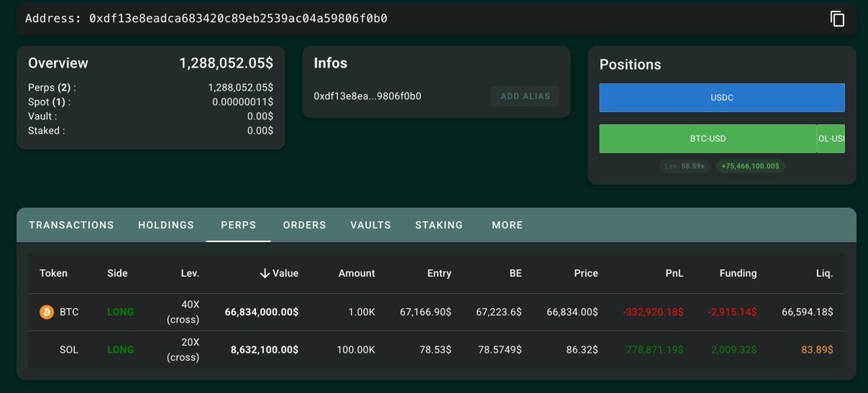Screen dimensions: 868x393
Task: Click the small SOL-USD position segment
Action: (831, 138)
